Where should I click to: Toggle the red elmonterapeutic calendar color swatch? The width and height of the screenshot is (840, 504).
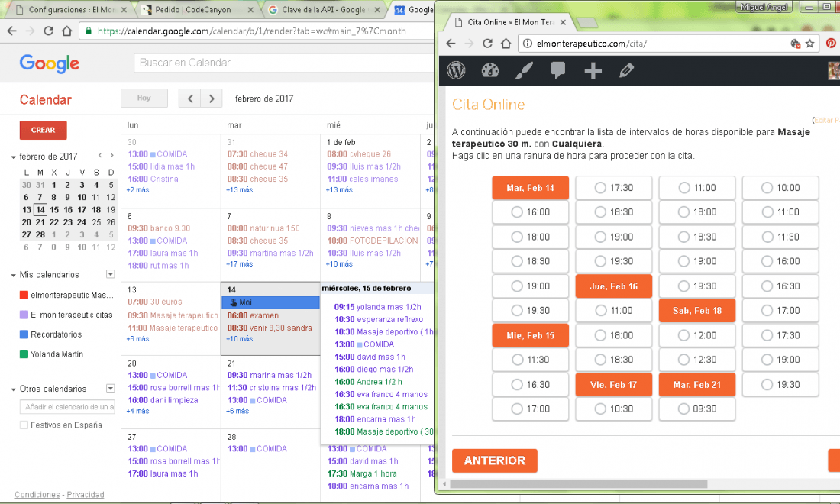point(24,295)
